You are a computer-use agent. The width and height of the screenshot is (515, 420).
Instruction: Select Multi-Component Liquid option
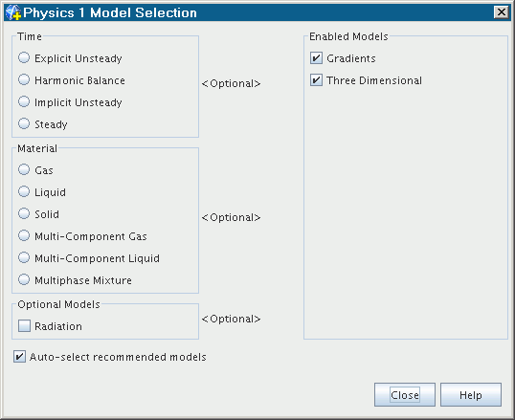click(24, 257)
